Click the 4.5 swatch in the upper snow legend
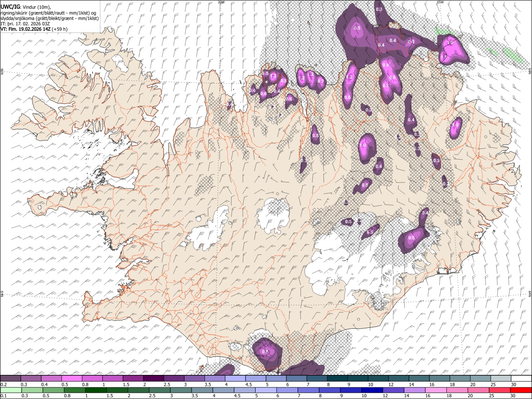Screen dimensions: 532x399 (x=256, y=378)
